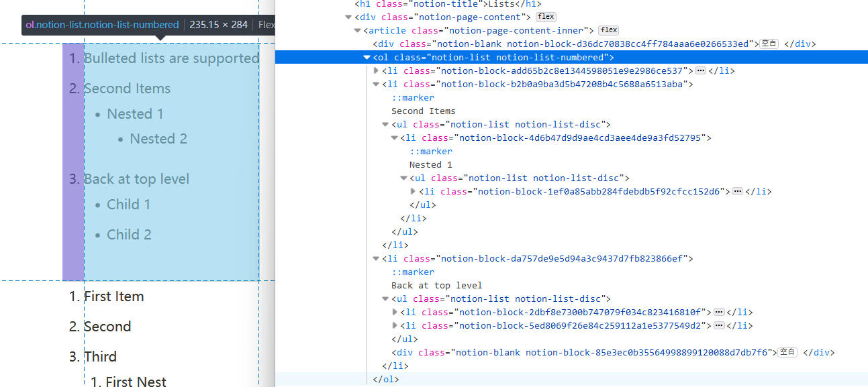Collapse the ul under Second Items

[x=385, y=125]
